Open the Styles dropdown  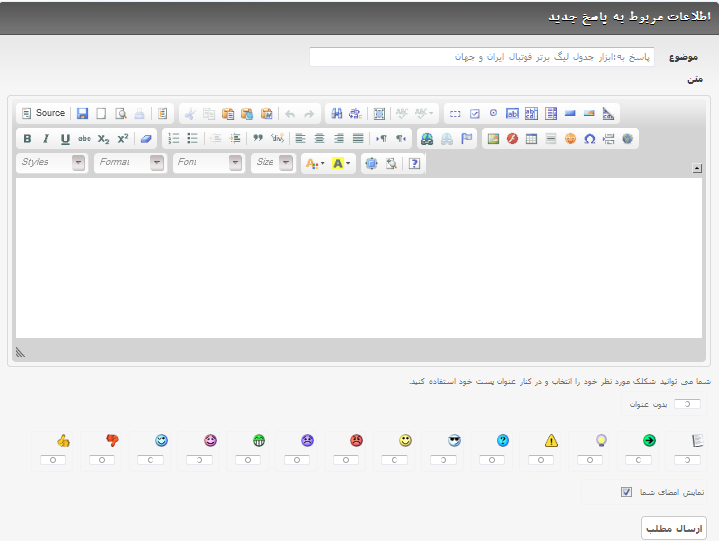[52, 163]
